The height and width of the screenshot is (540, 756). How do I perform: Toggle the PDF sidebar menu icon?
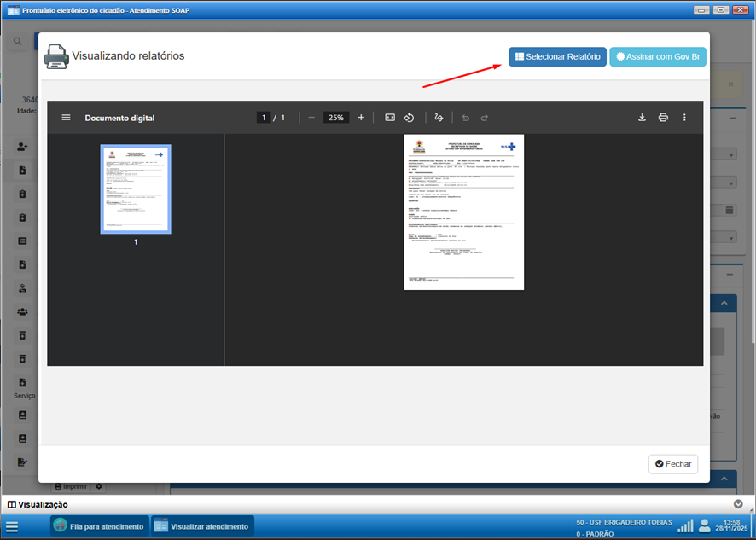pyautogui.click(x=66, y=118)
